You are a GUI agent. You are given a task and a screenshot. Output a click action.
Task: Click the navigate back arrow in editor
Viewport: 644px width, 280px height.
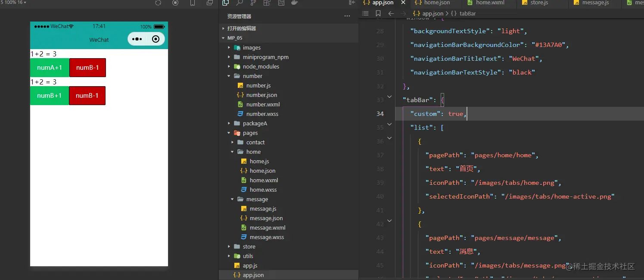click(391, 13)
